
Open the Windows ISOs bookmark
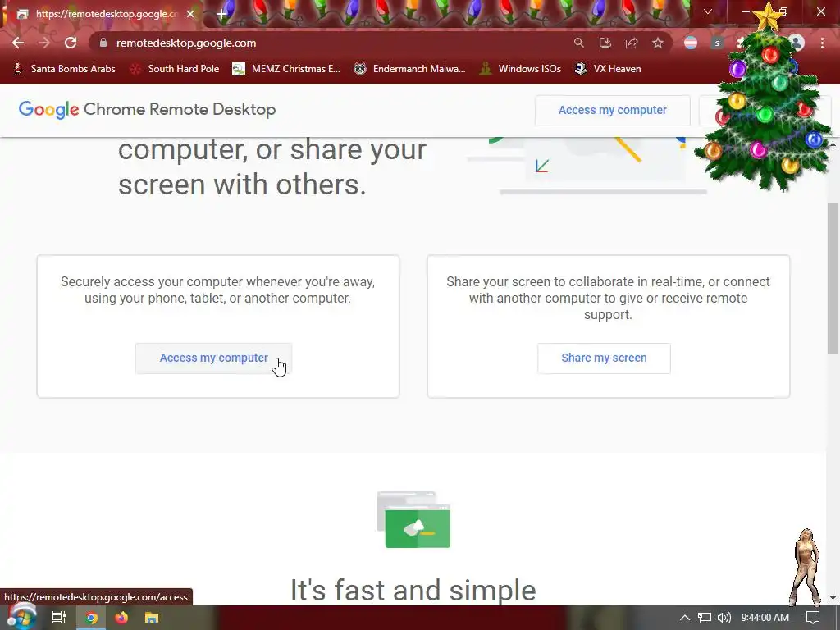click(x=520, y=69)
